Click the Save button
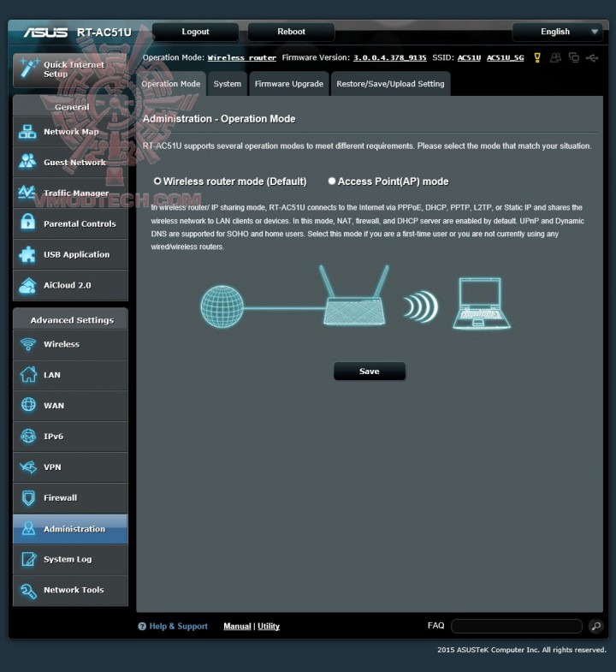 [370, 372]
